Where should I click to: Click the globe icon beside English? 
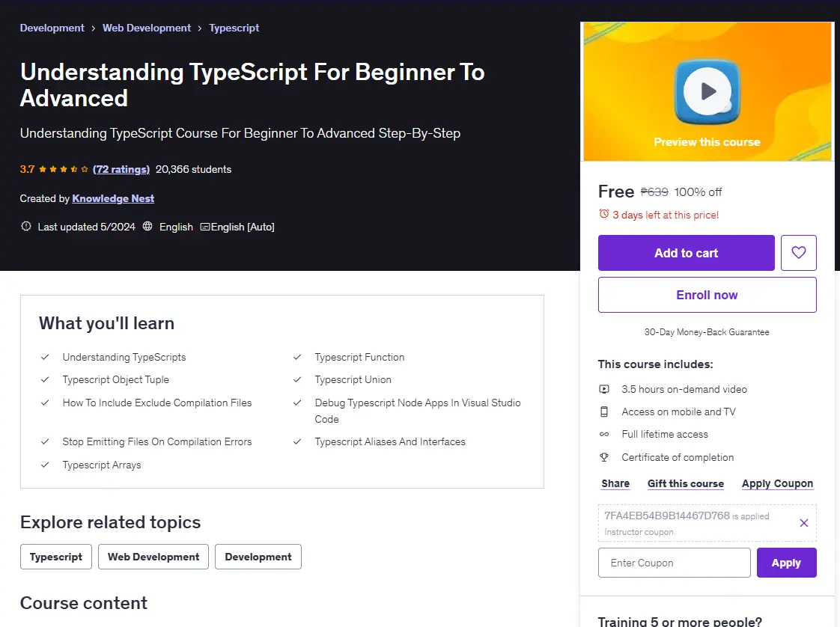[147, 227]
